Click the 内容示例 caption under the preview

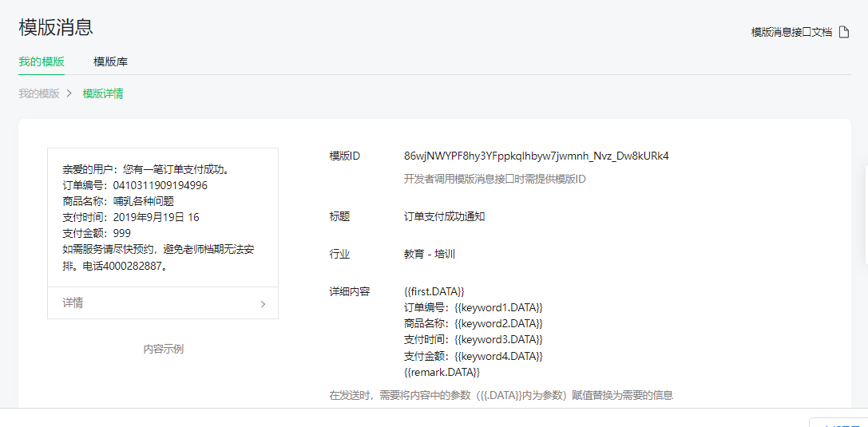pos(164,349)
